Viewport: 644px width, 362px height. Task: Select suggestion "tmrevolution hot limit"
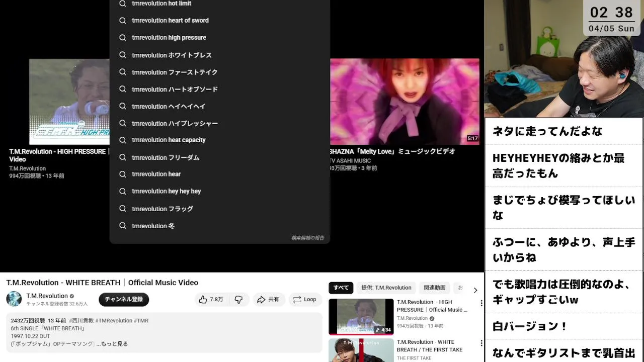click(219, 4)
